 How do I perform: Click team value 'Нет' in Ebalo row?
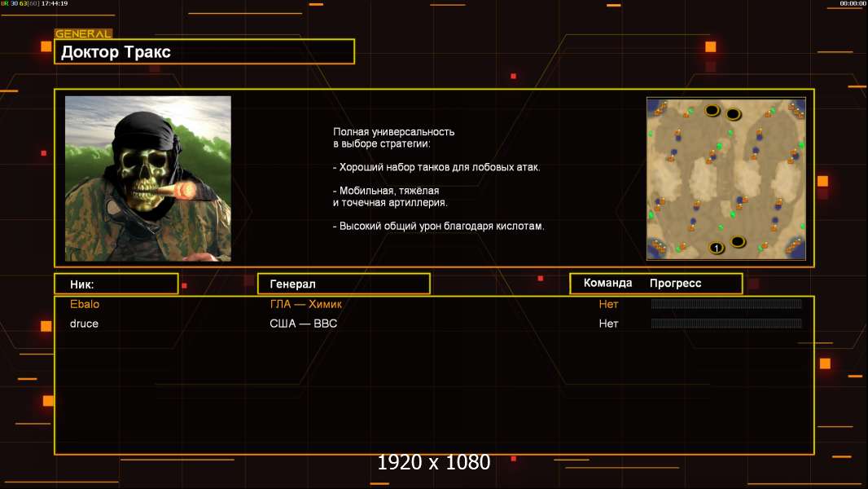[608, 304]
